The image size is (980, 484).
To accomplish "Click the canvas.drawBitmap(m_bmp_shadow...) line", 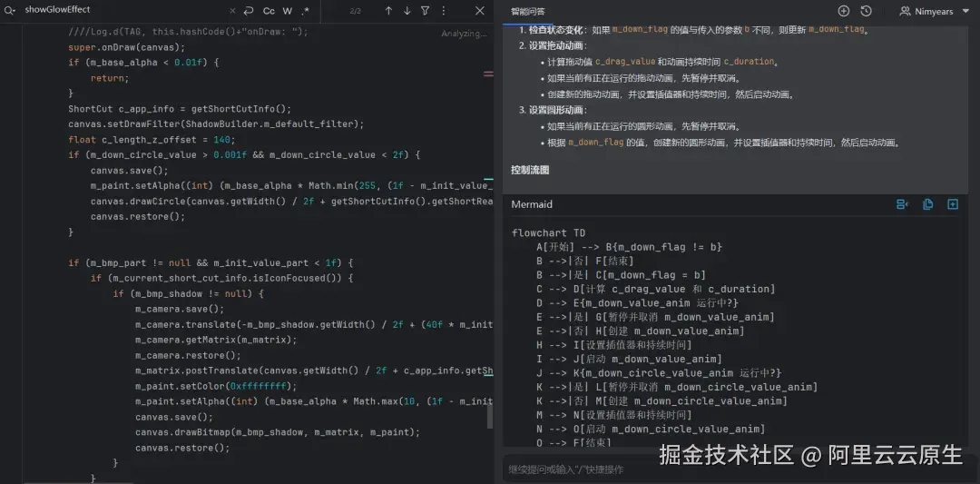I will click(x=278, y=432).
